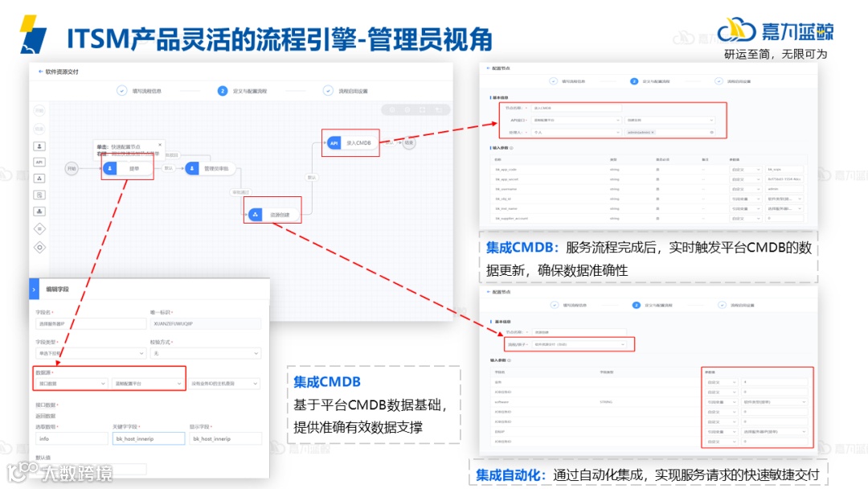Viewport: 868px width, 489px height.
Task: Open the 处理人 type dropdown
Action: (x=577, y=133)
